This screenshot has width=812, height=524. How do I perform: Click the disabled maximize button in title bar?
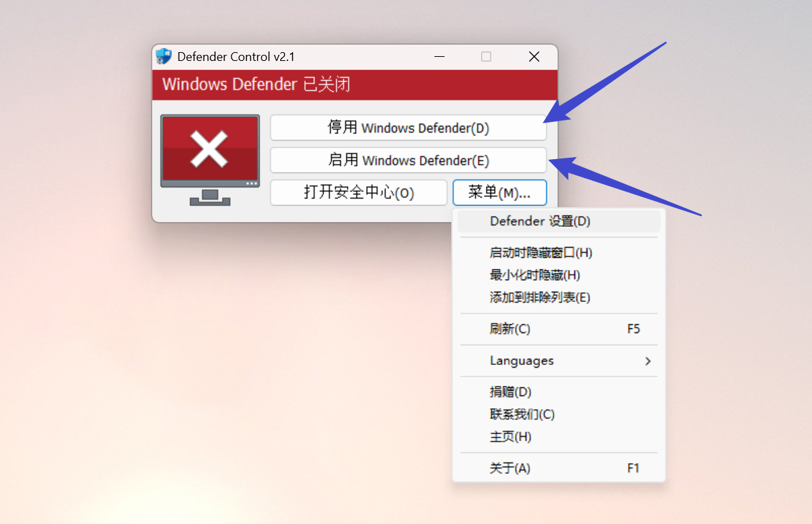point(486,57)
